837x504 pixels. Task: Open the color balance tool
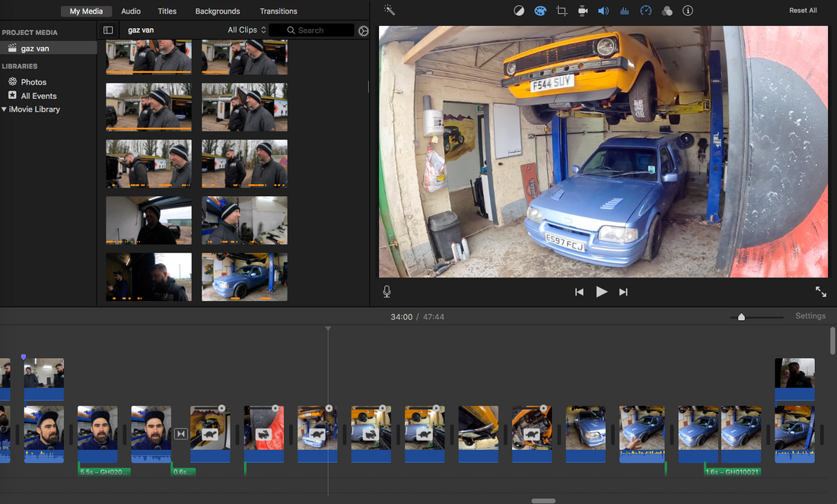tap(519, 11)
